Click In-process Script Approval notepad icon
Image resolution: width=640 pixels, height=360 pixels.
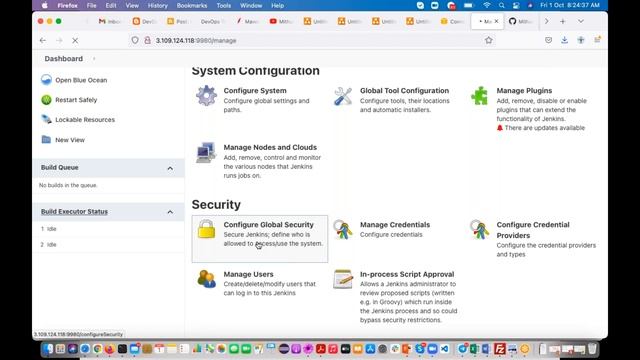click(x=342, y=279)
